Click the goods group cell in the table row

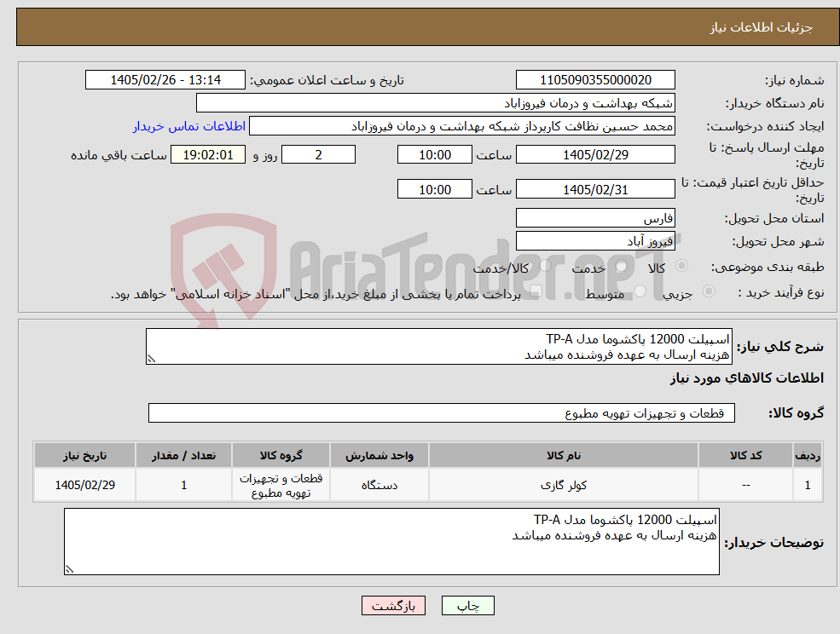coord(281,485)
